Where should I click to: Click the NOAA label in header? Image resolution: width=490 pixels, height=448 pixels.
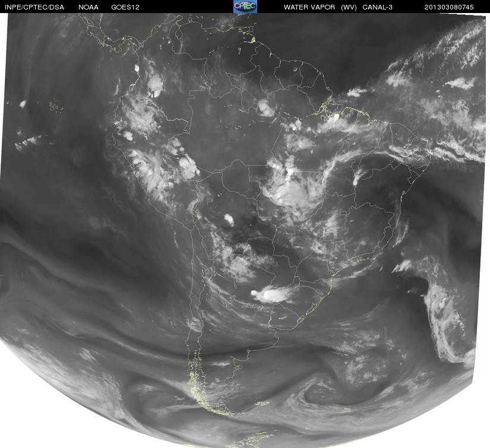(x=88, y=7)
